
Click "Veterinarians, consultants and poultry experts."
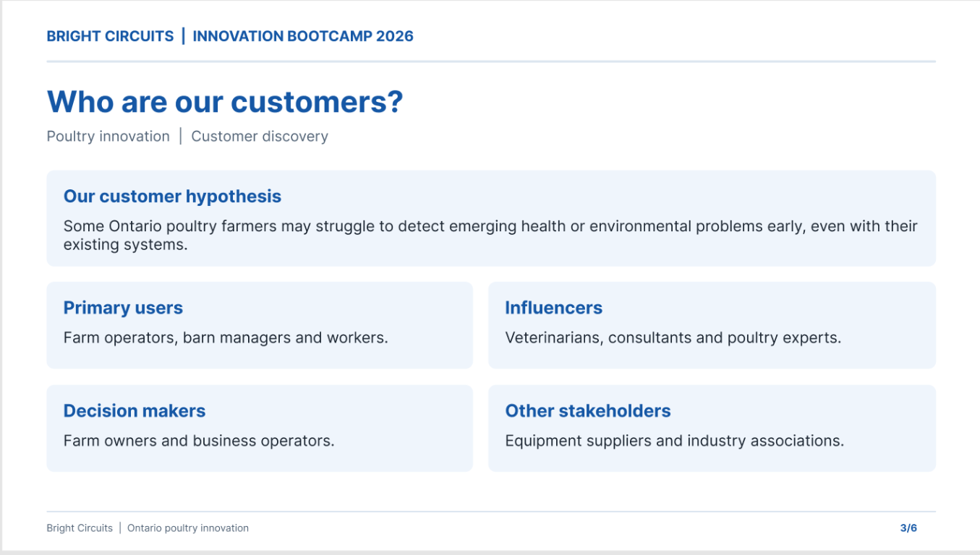673,337
